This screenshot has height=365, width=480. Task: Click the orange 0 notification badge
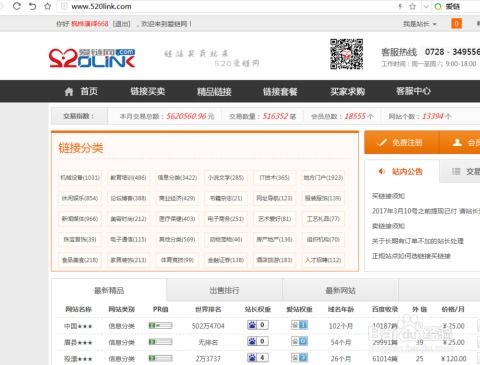point(456,24)
